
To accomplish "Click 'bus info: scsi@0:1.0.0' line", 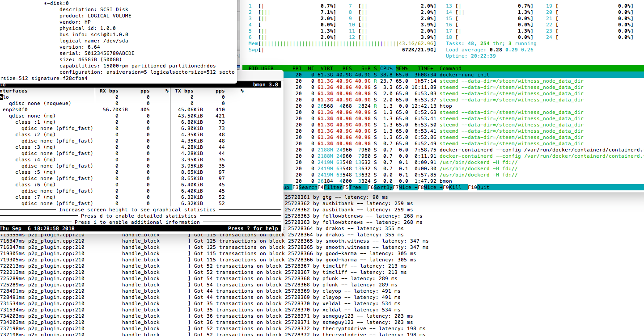I will click(x=93, y=34).
